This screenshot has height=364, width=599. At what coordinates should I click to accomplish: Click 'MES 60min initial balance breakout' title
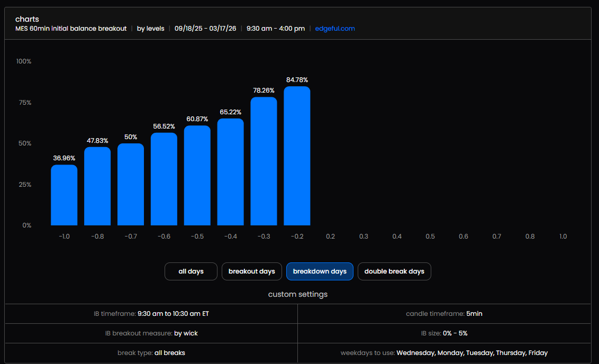tap(71, 29)
